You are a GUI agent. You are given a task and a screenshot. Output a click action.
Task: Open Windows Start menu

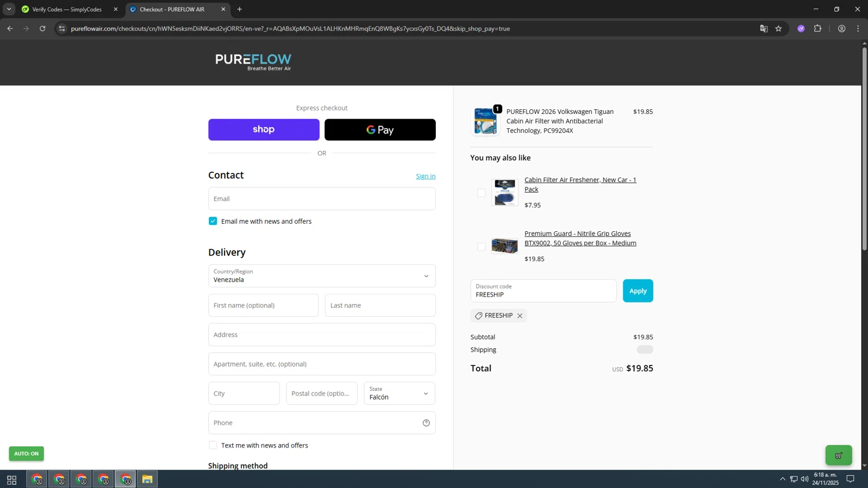(x=12, y=479)
